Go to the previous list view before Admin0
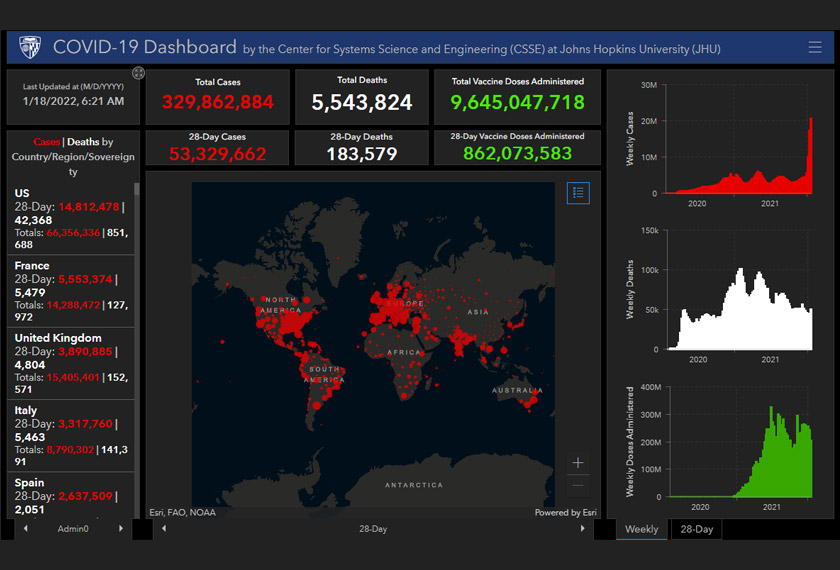Image resolution: width=840 pixels, height=570 pixels. click(x=25, y=529)
